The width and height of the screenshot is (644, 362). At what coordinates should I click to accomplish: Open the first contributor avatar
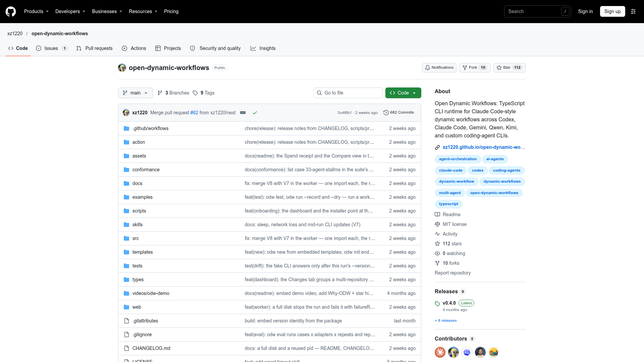(x=440, y=352)
